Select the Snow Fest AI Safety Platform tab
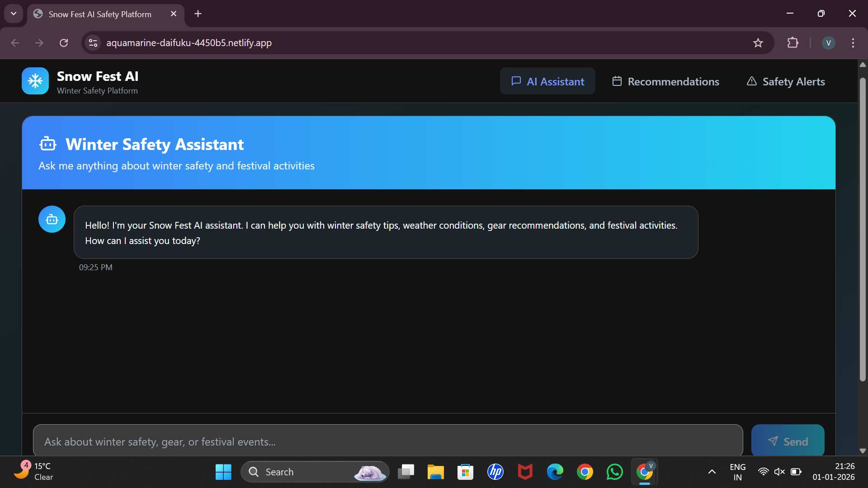868x488 pixels. coord(106,14)
